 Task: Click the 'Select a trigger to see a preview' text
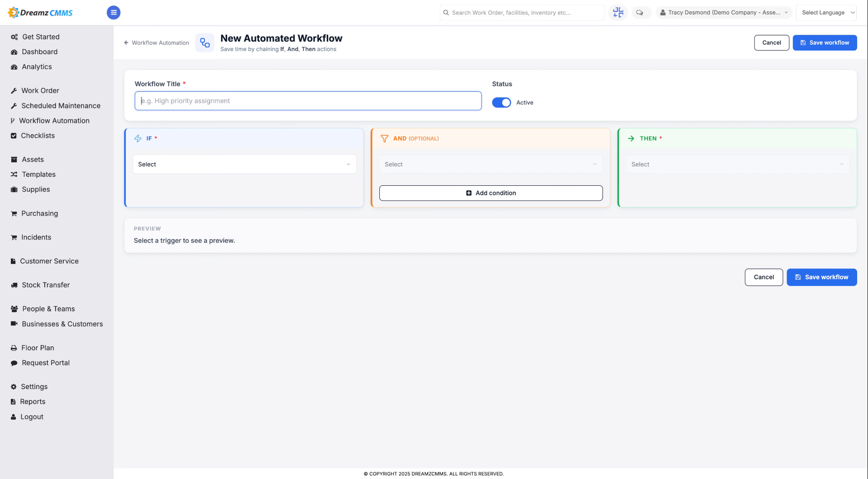184,240
